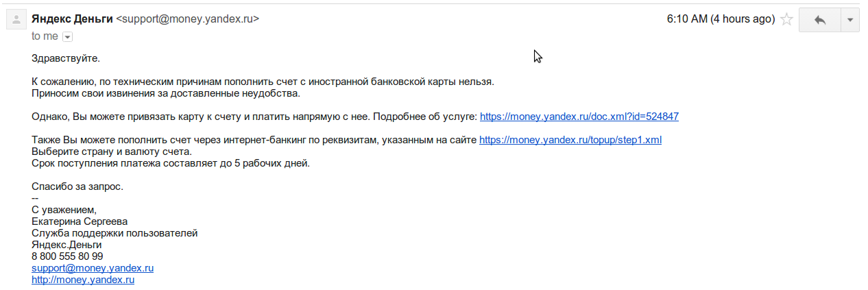
Task: Click the name Екатерина Сергеева in the signature
Action: click(x=80, y=221)
